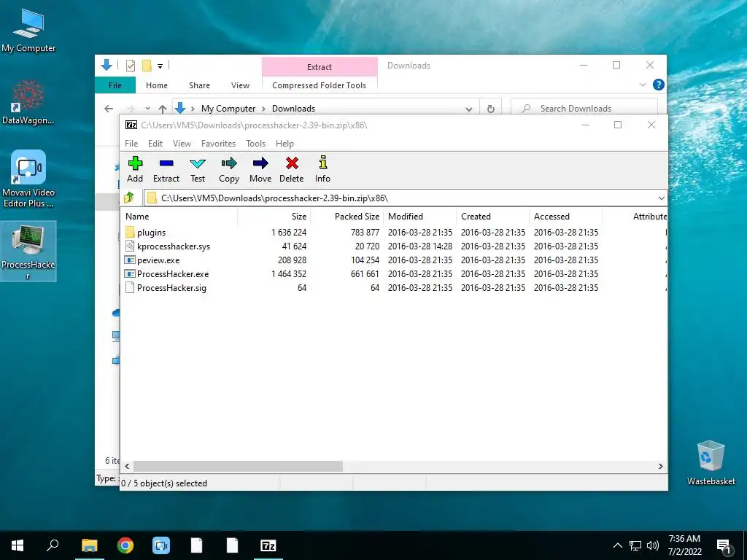Sort by the Packed Size column header

click(347, 216)
